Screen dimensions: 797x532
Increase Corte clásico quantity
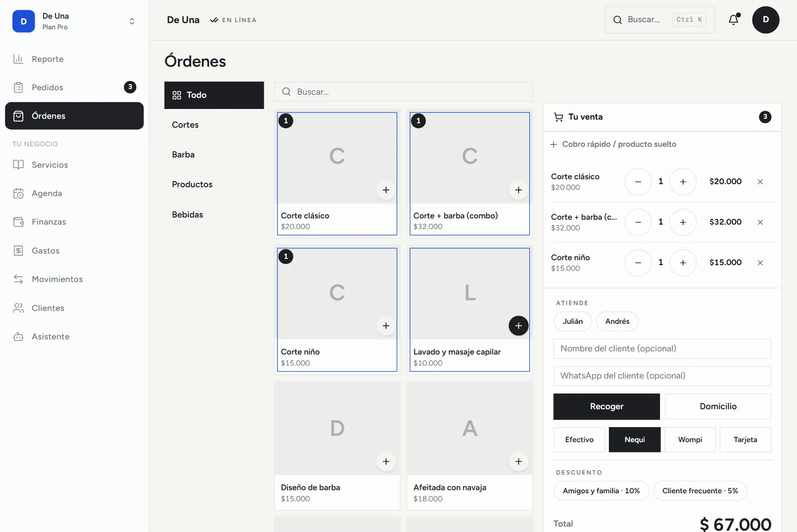coord(683,181)
